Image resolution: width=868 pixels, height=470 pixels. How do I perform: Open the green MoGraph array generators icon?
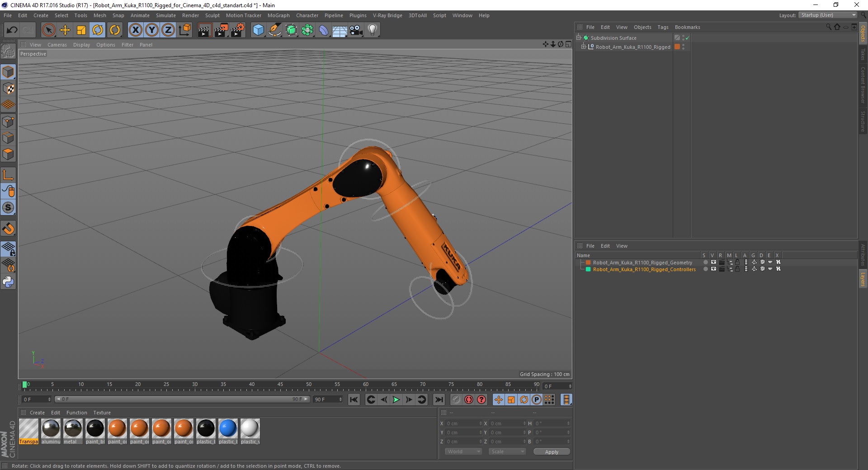tap(307, 30)
